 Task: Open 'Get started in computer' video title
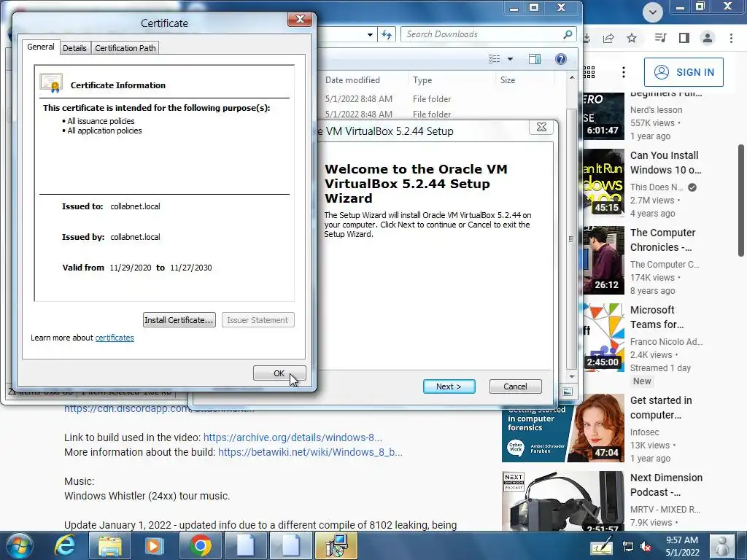point(661,408)
